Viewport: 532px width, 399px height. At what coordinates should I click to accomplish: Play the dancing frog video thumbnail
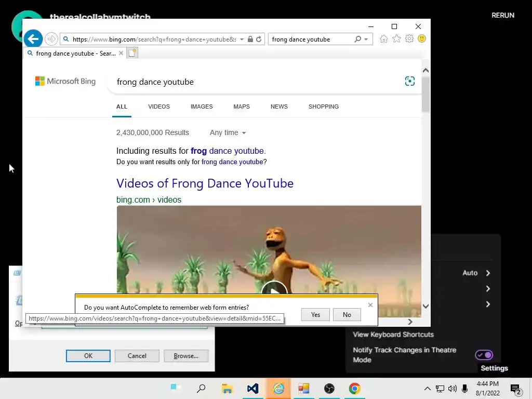[274, 288]
